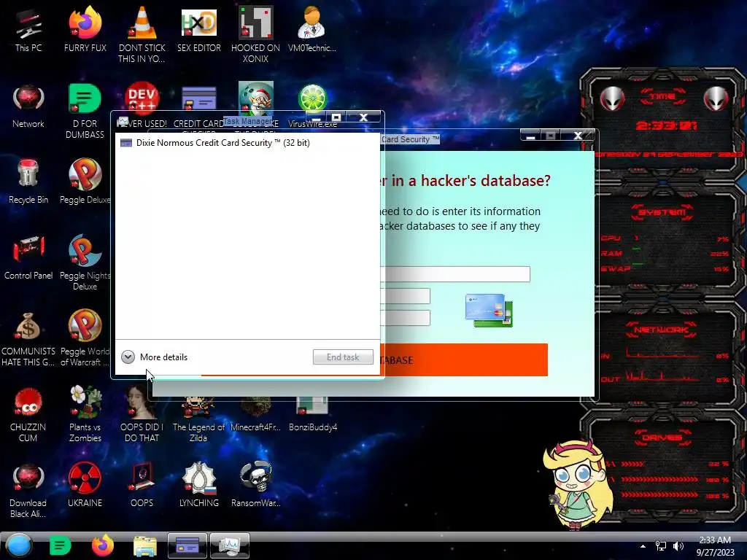Click End task in Task Manager
The width and height of the screenshot is (747, 560).
click(x=343, y=357)
